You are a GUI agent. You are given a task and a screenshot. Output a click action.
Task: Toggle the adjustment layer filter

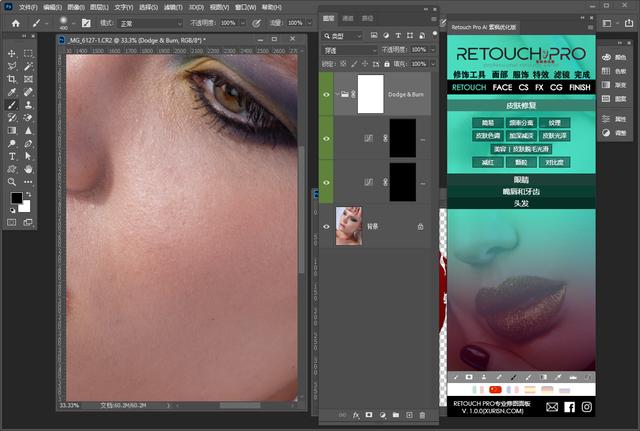pos(386,36)
